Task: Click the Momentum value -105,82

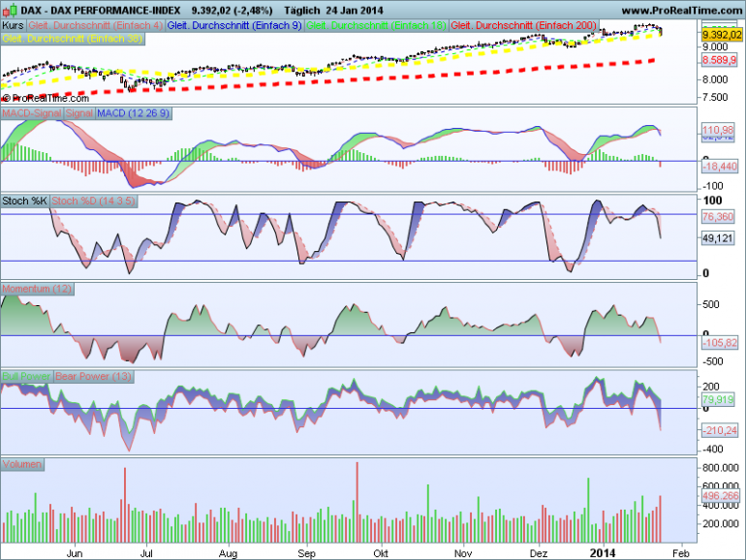Action: tap(720, 343)
